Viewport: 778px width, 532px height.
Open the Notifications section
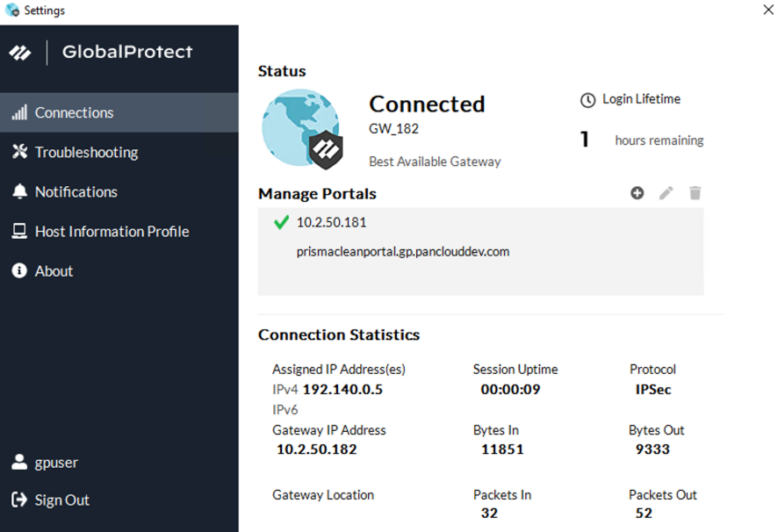[x=76, y=192]
